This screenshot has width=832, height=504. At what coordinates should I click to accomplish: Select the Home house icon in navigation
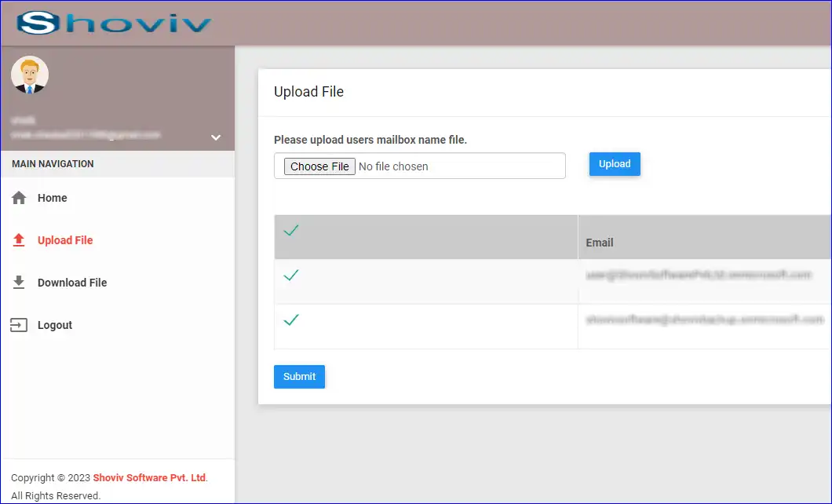pos(20,198)
